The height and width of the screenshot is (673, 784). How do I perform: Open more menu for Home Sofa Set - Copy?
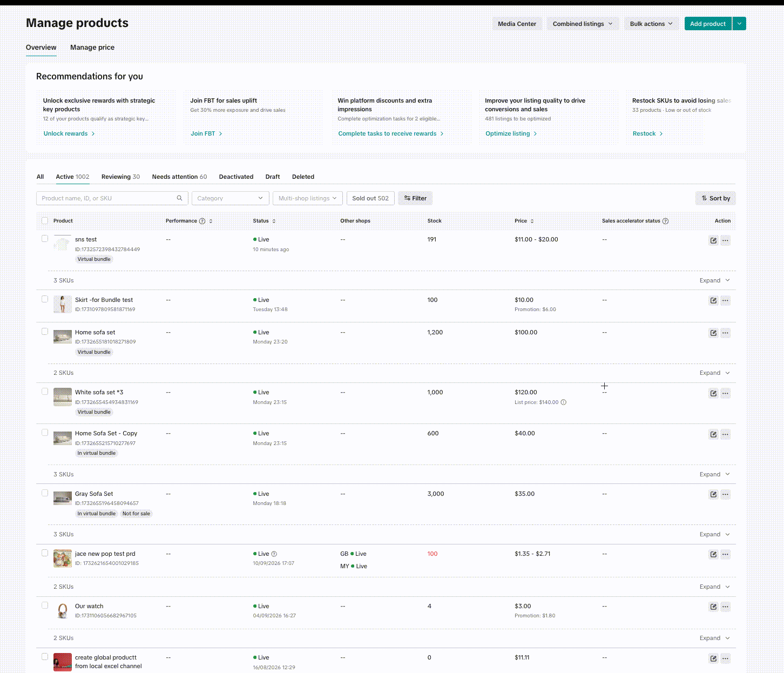tap(725, 434)
